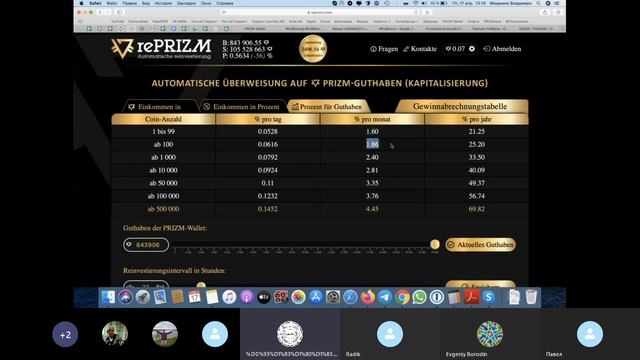
Task: Launch Siri from the dock
Action: click(125, 298)
